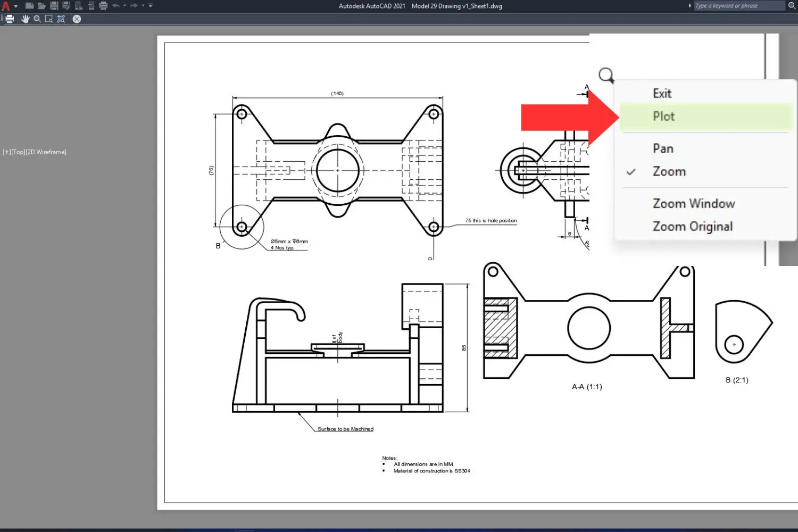The image size is (798, 532).
Task: Close the plot preview window
Action: pyautogui.click(x=77, y=19)
